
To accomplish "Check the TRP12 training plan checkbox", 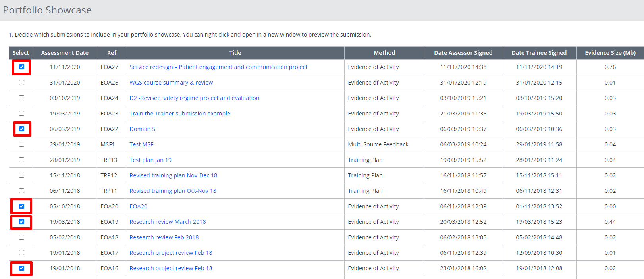I will (21, 175).
